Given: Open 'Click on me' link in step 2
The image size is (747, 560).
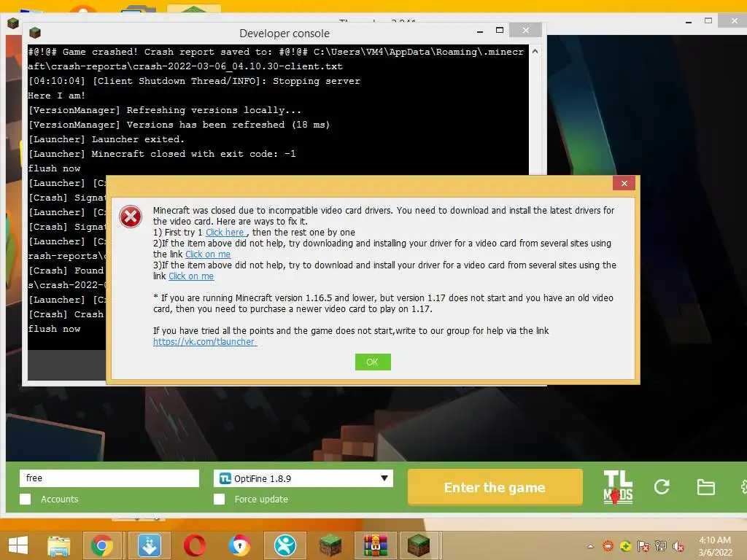Looking at the screenshot, I should 208,254.
